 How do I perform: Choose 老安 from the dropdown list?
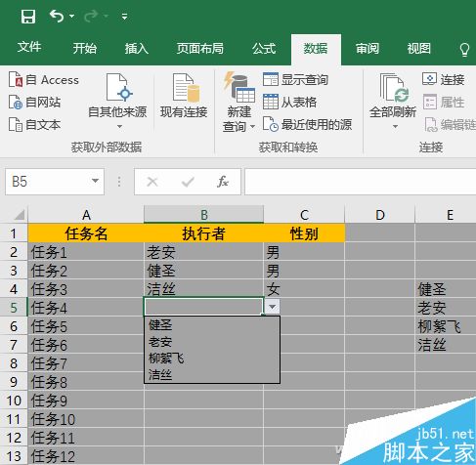click(212, 342)
